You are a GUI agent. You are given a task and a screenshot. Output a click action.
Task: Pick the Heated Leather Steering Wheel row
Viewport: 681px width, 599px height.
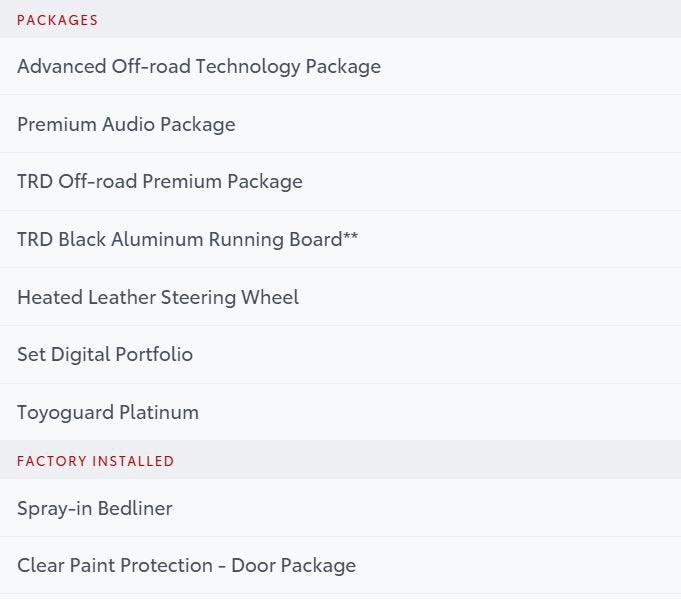(340, 297)
